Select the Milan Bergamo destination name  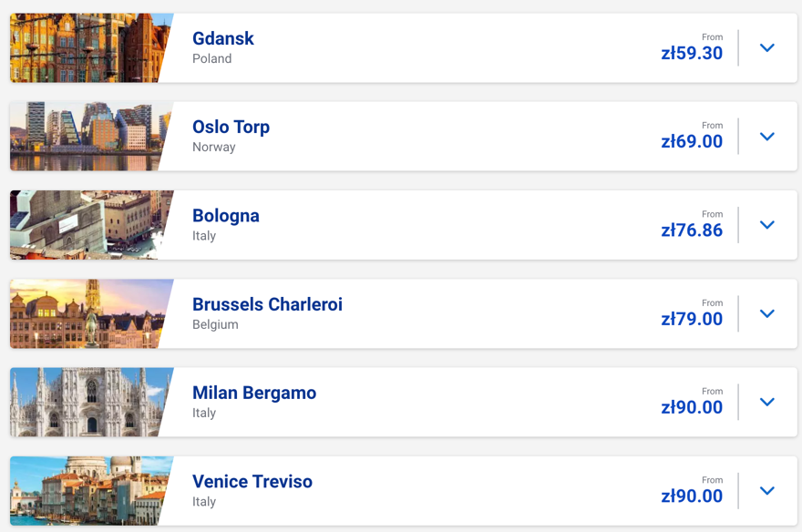click(254, 393)
